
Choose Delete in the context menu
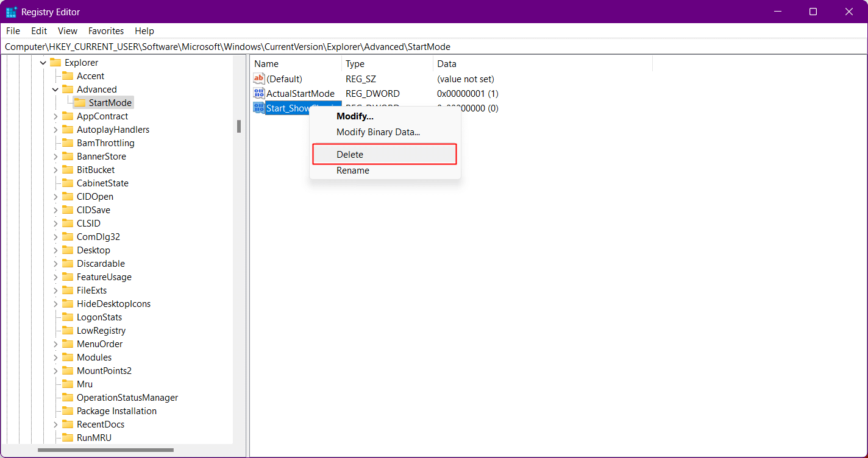(385, 154)
